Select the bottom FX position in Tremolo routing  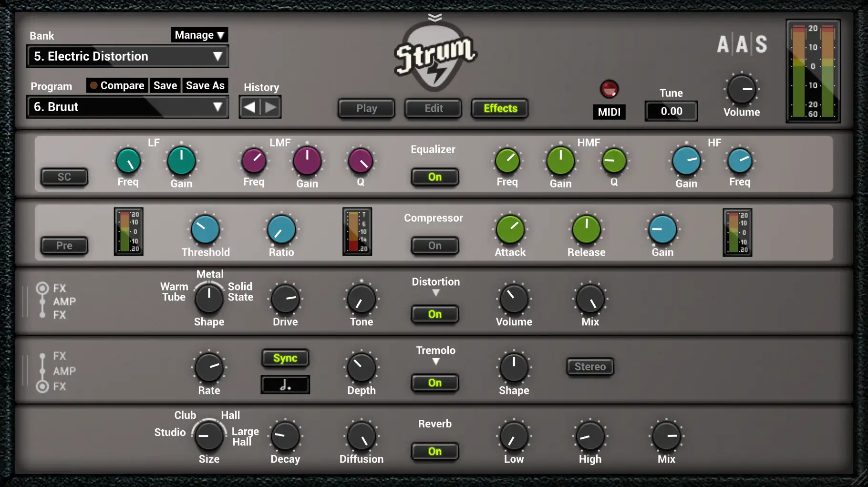42,386
